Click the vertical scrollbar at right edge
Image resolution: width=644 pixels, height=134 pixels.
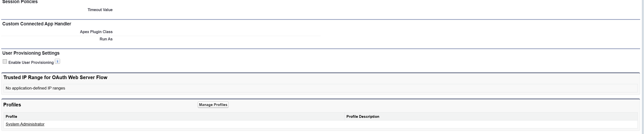coord(643,67)
